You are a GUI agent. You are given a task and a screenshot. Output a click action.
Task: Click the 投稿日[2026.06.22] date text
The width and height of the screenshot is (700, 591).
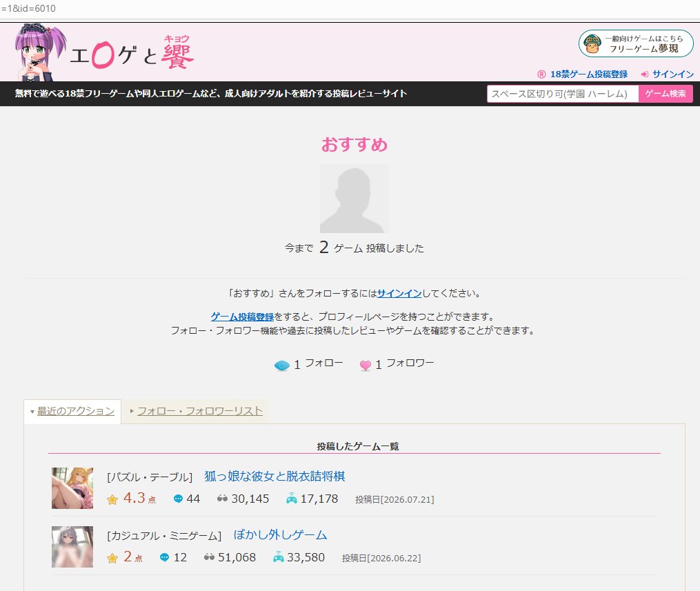[381, 558]
